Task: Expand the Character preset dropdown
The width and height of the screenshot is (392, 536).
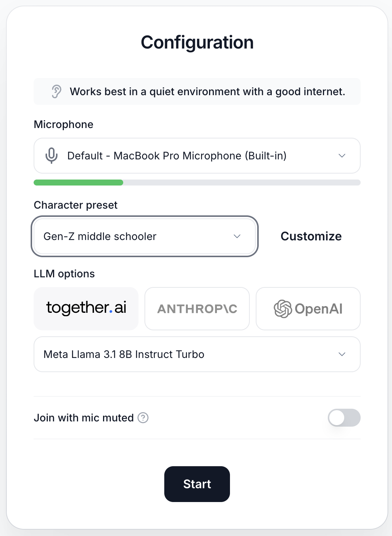Action: coord(145,236)
